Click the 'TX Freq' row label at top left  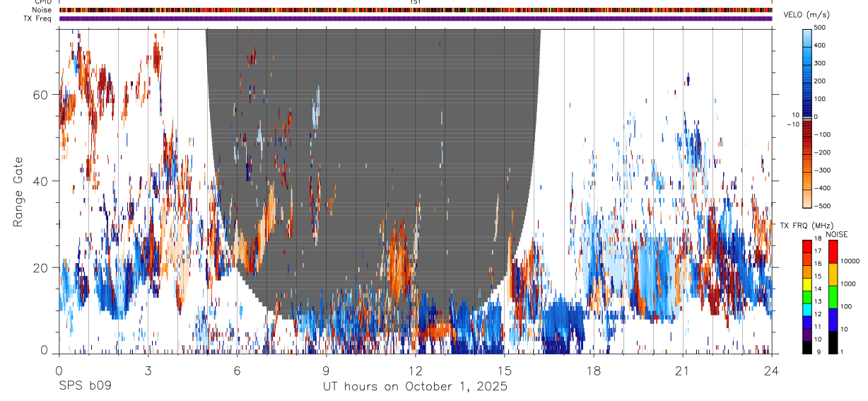pos(37,18)
